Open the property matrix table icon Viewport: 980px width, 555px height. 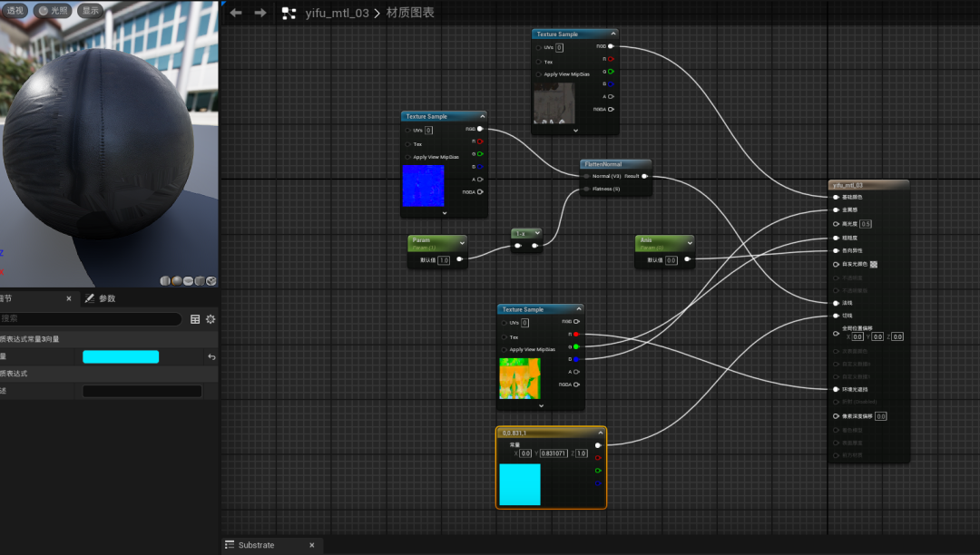(195, 319)
